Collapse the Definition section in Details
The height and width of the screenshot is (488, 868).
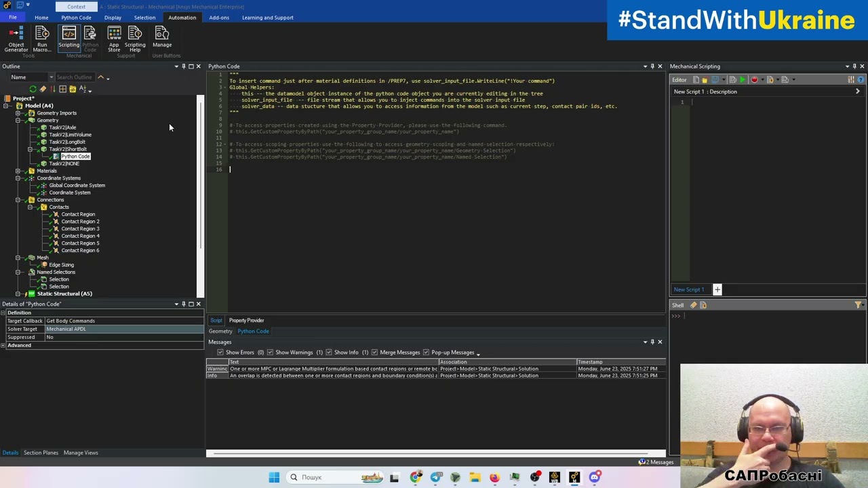(x=3, y=312)
